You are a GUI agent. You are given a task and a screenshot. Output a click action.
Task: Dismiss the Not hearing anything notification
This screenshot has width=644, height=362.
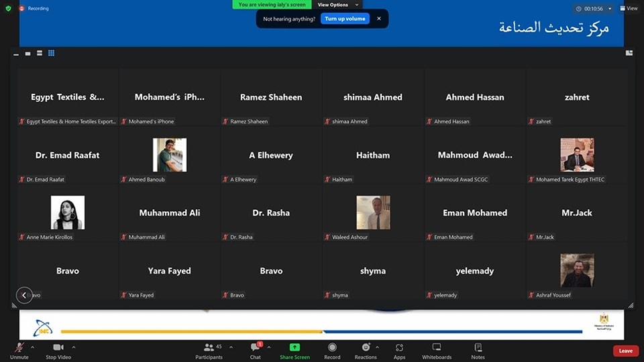click(x=378, y=19)
